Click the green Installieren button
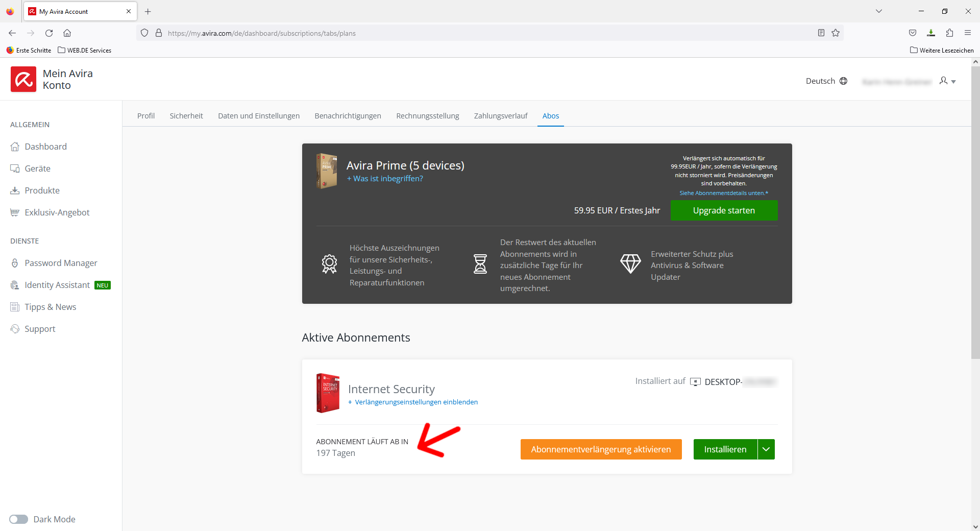Screen dimensions: 980x531 [x=725, y=449]
